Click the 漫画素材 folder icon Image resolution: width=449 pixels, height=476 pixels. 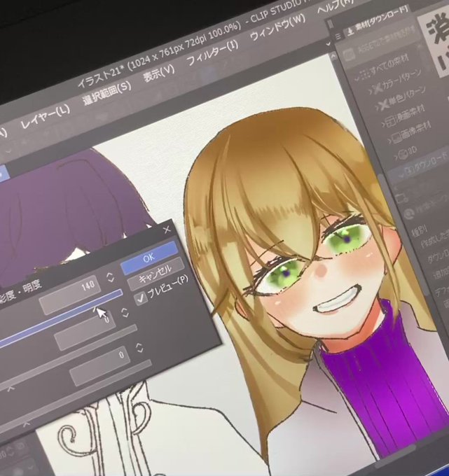390,122
